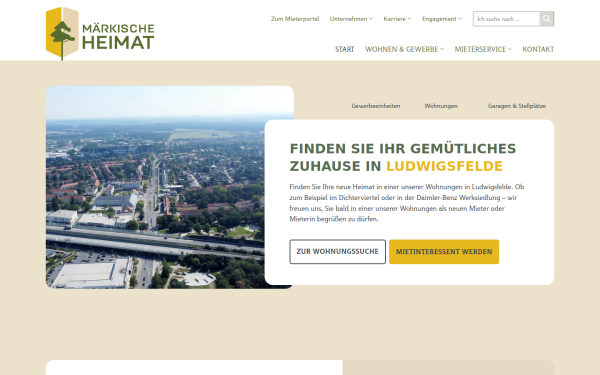Click the yellow 'LUDWIGSFELDE' heading word

(x=444, y=166)
